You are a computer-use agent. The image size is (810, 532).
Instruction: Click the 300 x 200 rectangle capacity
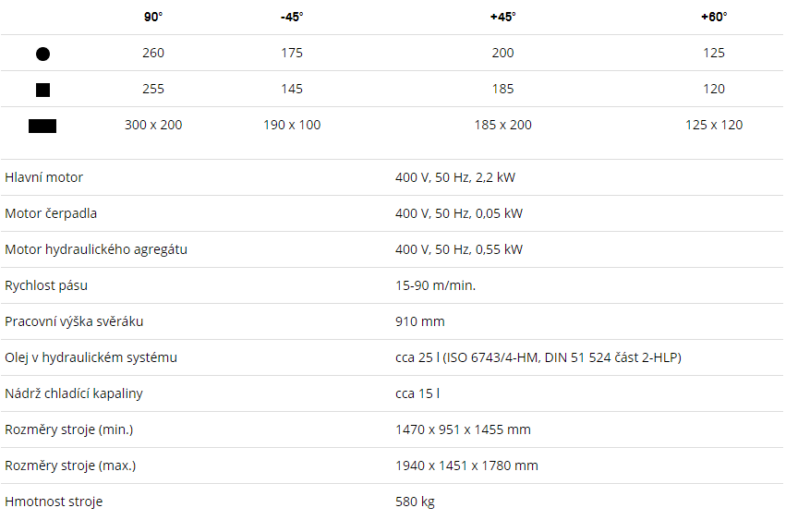(153, 125)
